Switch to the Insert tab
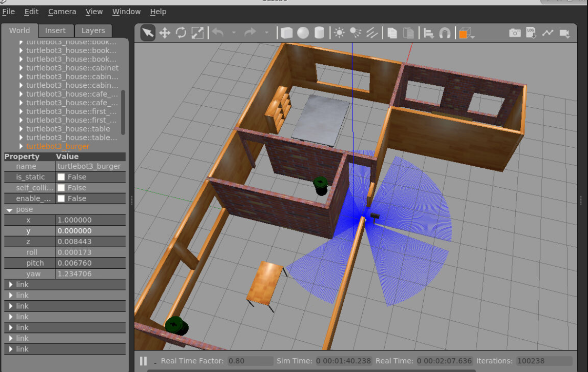588x372 pixels. [56, 30]
